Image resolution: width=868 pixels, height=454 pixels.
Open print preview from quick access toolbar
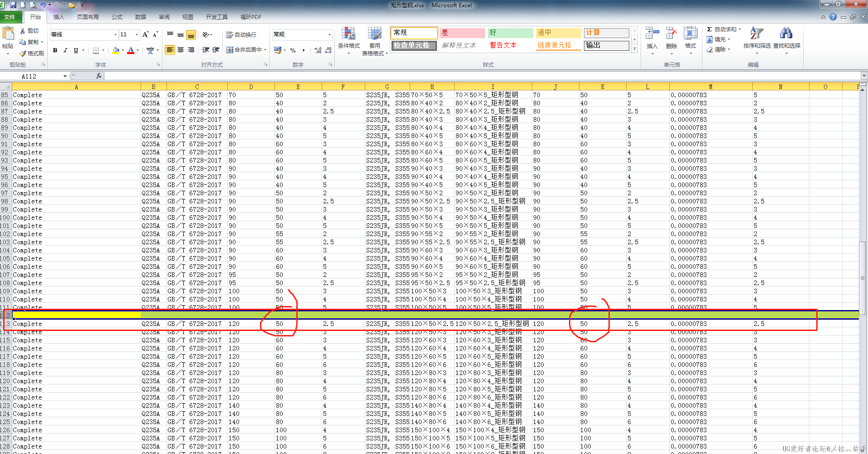(33, 5)
